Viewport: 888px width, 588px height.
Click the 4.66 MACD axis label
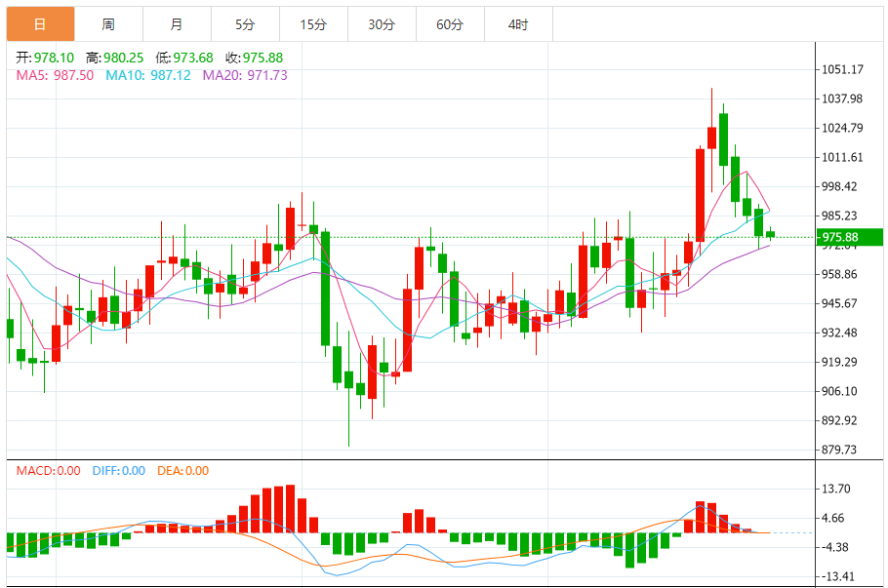pos(833,519)
